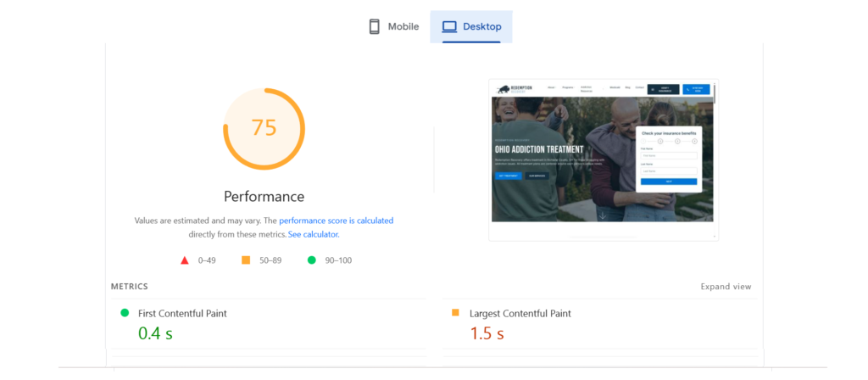
Task: Open the 'performance score is calculated' link
Action: click(336, 221)
